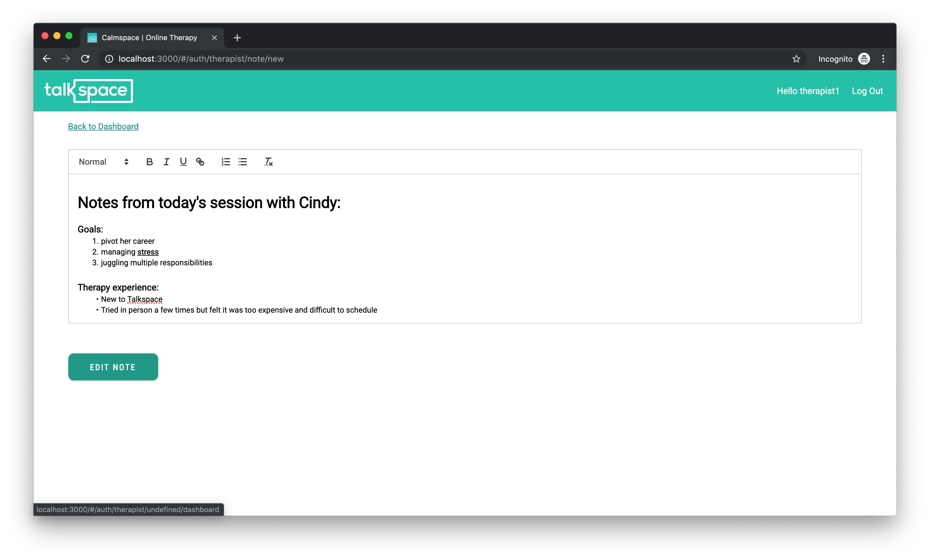Image resolution: width=930 pixels, height=560 pixels.
Task: Click the Underline formatting icon
Action: [x=183, y=161]
